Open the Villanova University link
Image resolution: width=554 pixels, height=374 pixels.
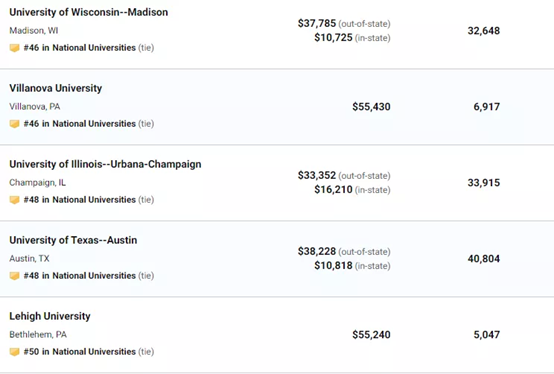55,88
